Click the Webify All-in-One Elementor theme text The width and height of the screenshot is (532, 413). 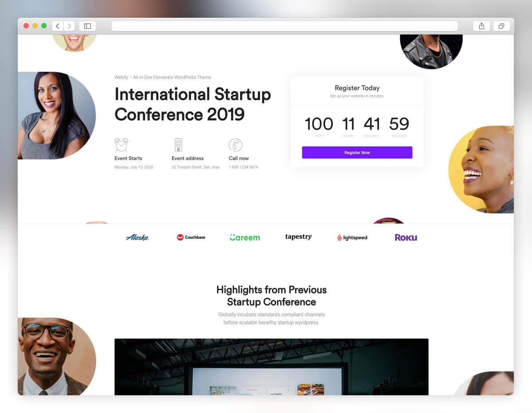point(163,77)
